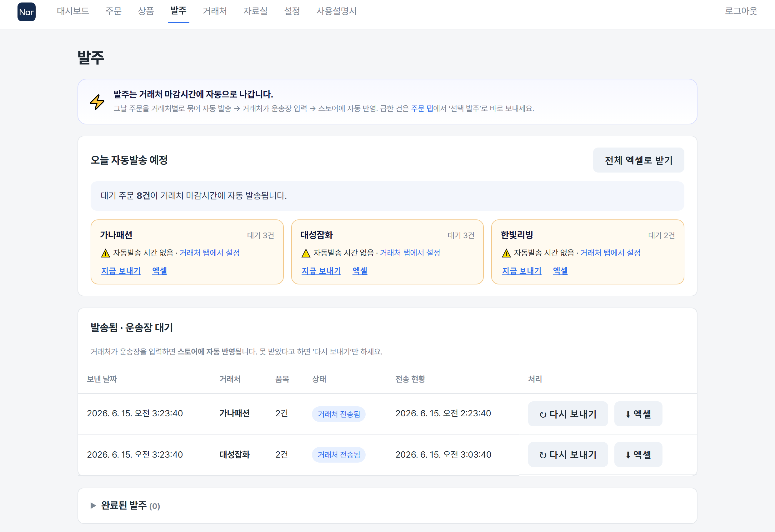Open 거래처 탭에서 설정 link for 가나패션
This screenshot has height=532, width=775.
tap(210, 253)
